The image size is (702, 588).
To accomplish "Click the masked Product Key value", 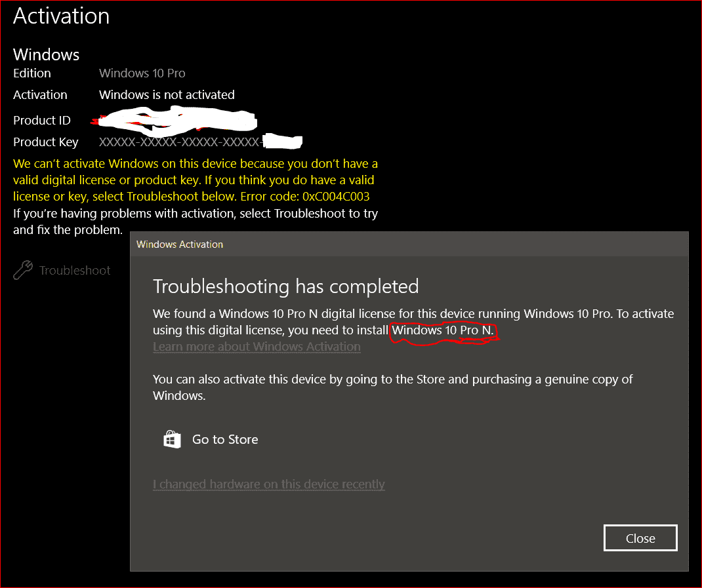I will [x=201, y=142].
